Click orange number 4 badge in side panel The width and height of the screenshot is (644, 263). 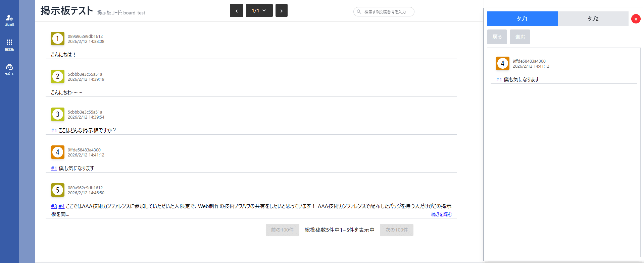502,63
